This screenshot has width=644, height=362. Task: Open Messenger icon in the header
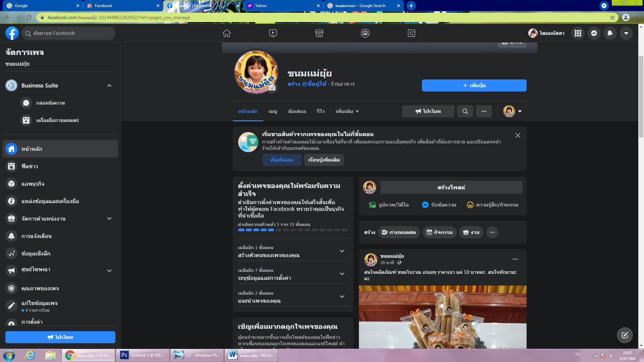click(594, 33)
